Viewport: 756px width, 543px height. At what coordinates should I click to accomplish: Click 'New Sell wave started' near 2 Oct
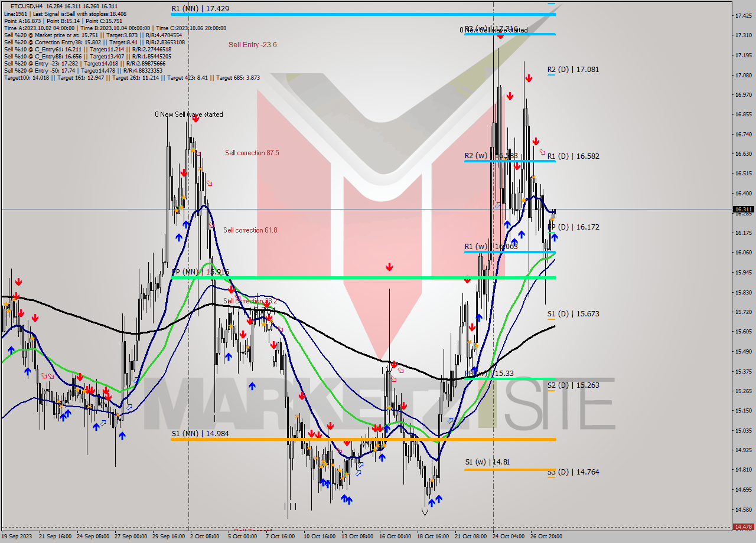pyautogui.click(x=189, y=115)
